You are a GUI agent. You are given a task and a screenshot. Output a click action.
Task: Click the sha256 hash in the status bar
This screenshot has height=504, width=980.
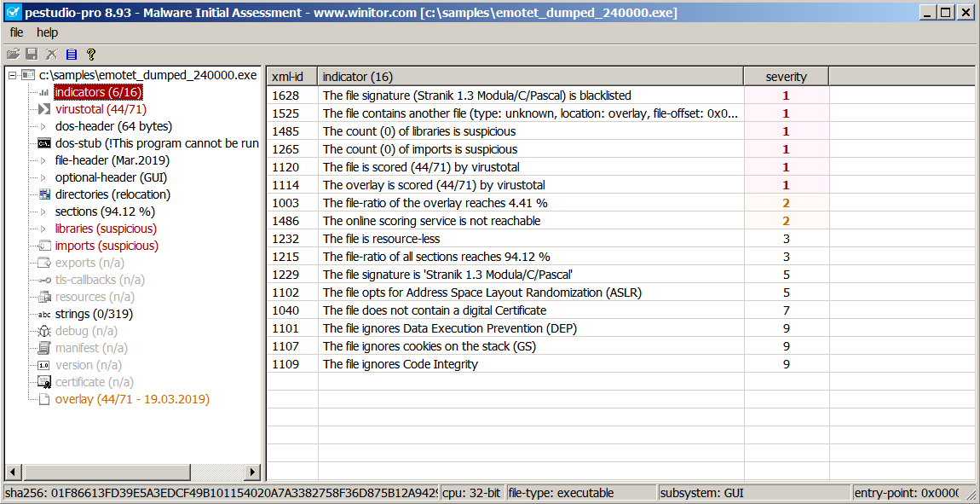point(222,494)
